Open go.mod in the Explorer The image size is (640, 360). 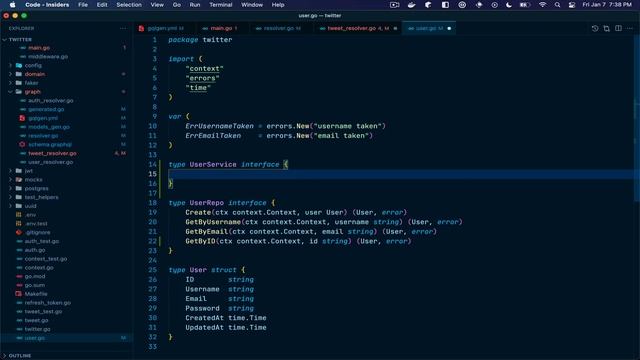(x=35, y=276)
